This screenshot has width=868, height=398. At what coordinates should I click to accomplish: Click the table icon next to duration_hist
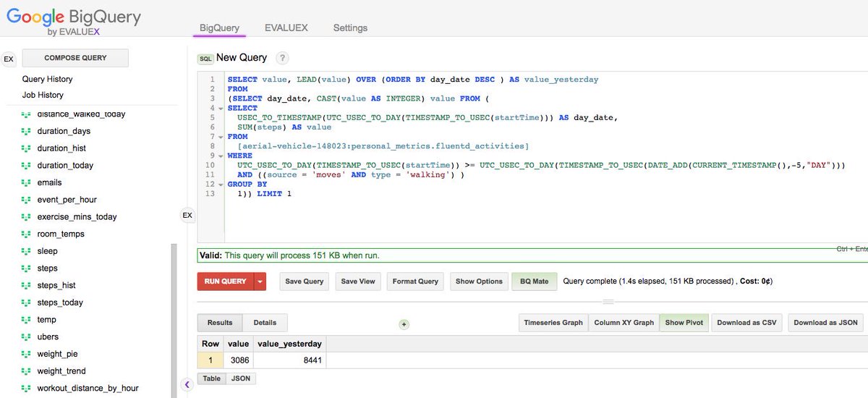tap(26, 148)
